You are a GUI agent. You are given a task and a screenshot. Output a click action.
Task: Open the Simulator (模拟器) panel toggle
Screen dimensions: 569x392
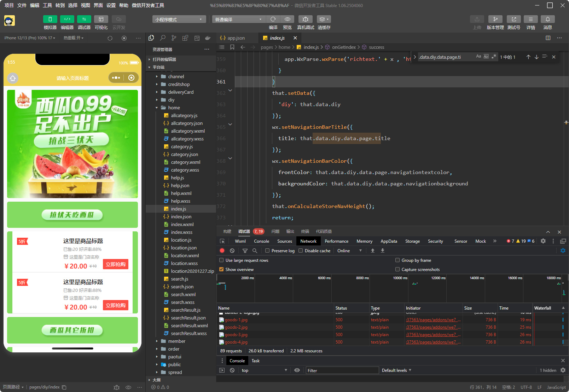pyautogui.click(x=50, y=19)
